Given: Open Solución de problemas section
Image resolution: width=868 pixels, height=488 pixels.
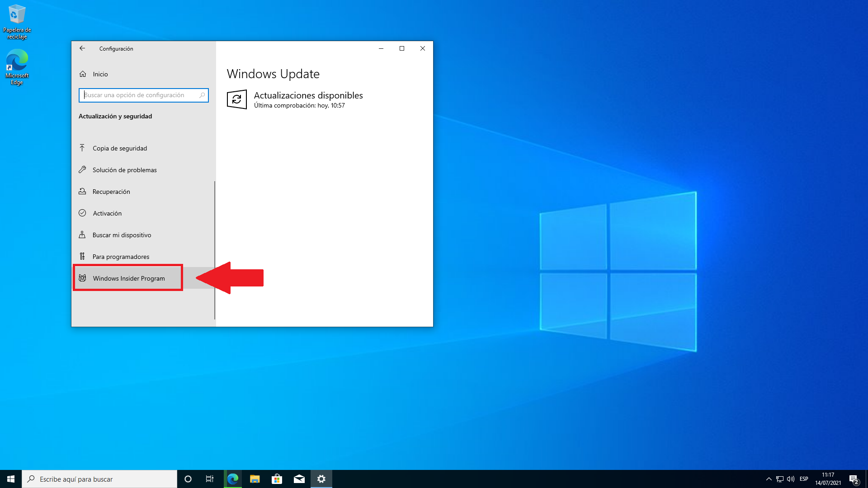Looking at the screenshot, I should pos(124,170).
